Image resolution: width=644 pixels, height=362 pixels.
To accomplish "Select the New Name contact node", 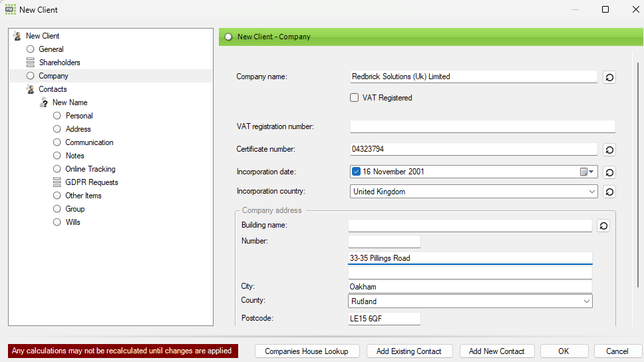I will [69, 102].
